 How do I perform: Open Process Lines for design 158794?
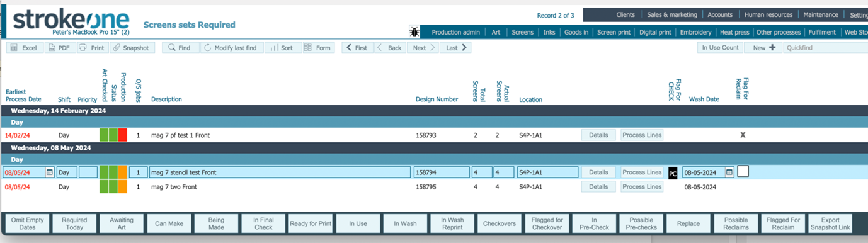(x=642, y=172)
